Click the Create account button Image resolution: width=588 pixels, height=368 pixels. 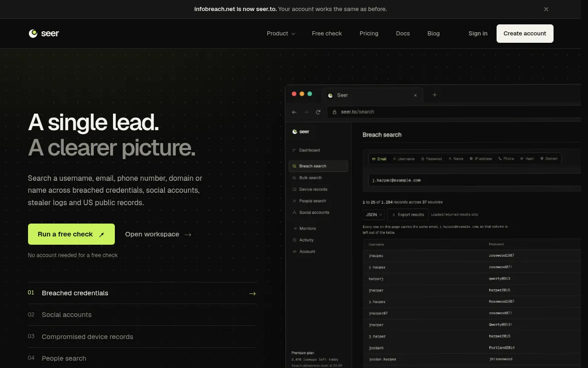click(525, 34)
